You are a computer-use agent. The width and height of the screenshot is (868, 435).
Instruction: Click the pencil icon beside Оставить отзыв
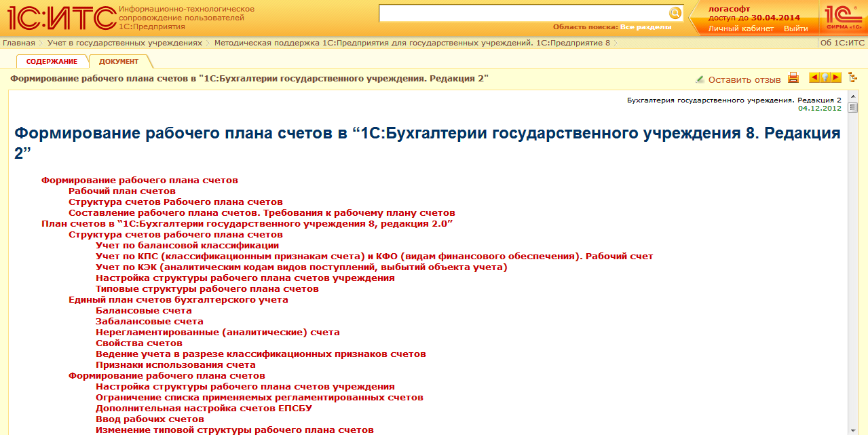point(700,79)
